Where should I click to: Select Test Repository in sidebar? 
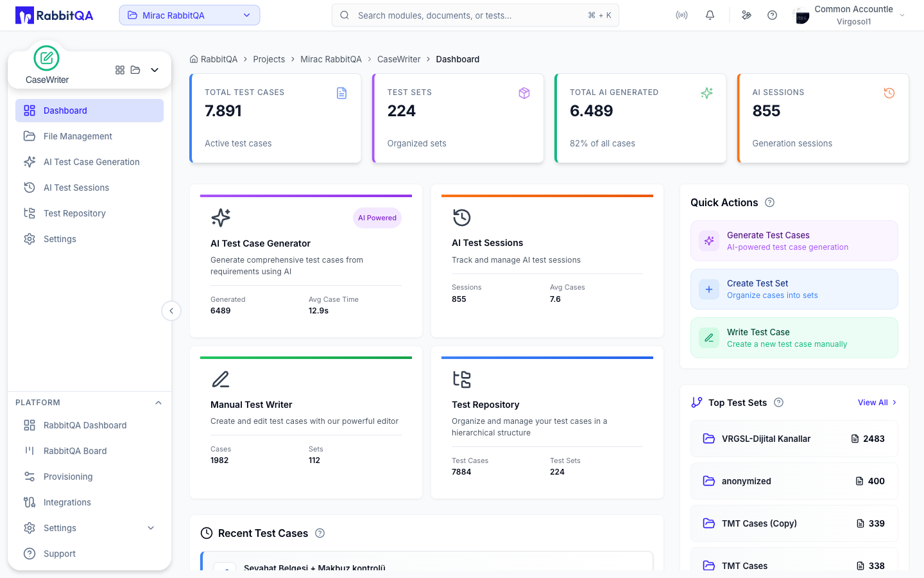(x=89, y=213)
